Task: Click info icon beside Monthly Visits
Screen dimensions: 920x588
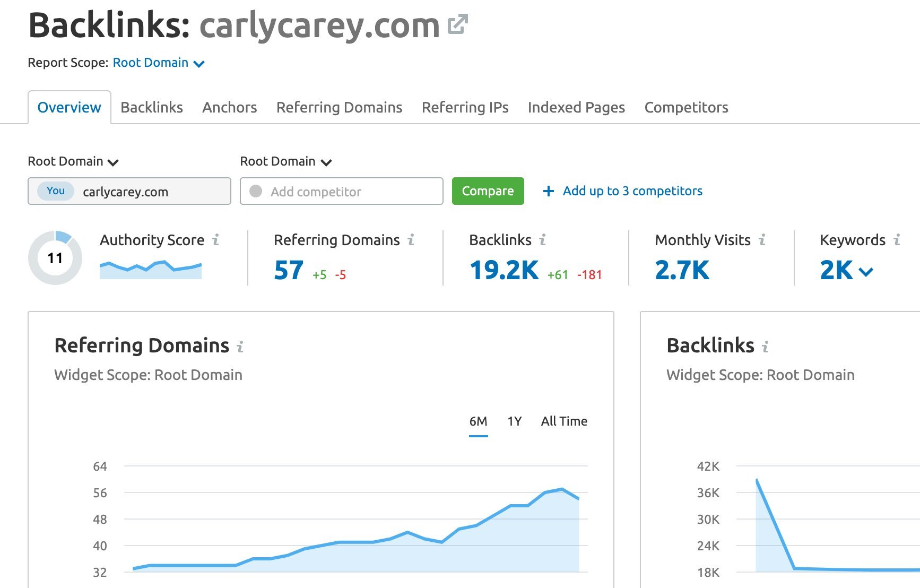Action: coord(762,240)
